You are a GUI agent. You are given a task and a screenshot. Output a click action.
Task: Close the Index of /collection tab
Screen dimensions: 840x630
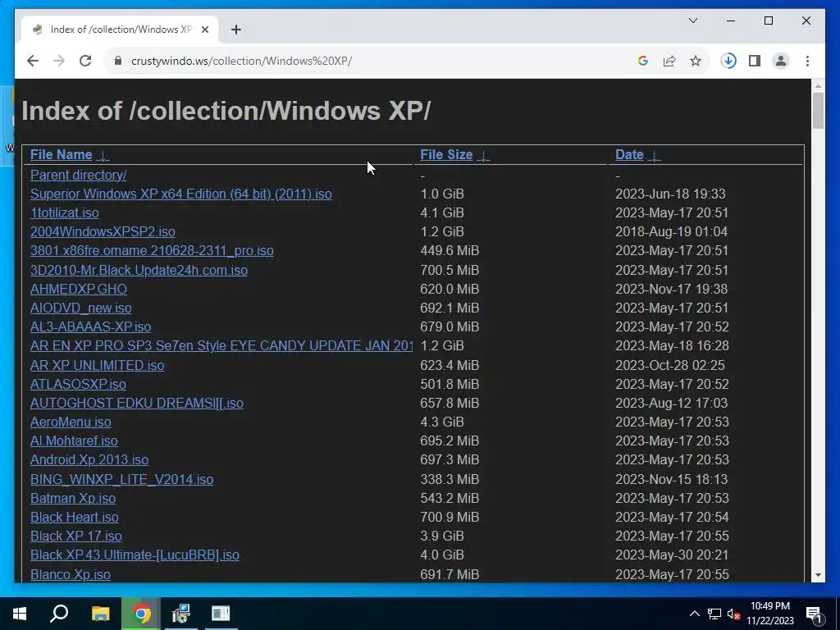tap(204, 30)
